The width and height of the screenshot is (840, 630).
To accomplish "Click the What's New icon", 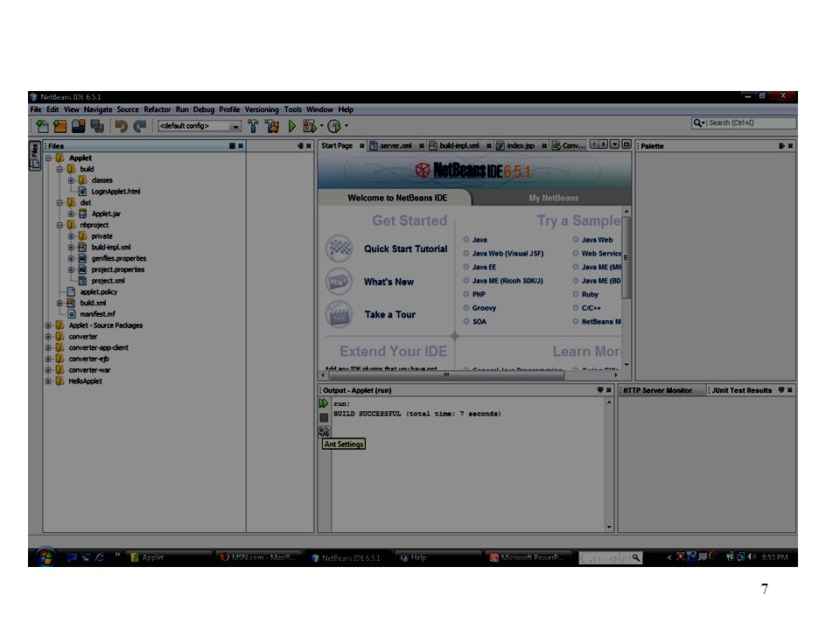I will click(339, 282).
